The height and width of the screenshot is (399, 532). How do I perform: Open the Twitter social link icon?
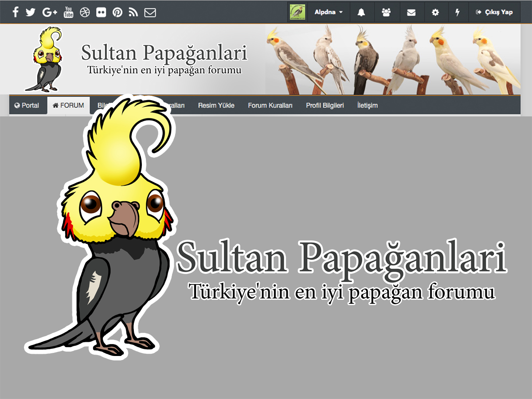(30, 12)
